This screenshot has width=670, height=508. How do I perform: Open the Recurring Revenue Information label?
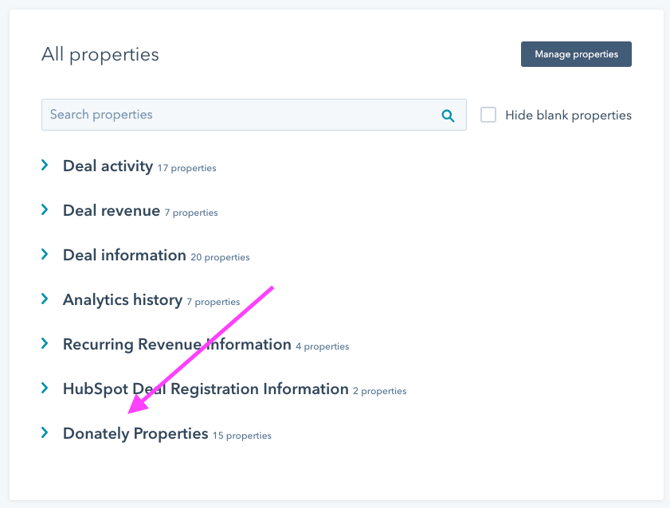[177, 344]
